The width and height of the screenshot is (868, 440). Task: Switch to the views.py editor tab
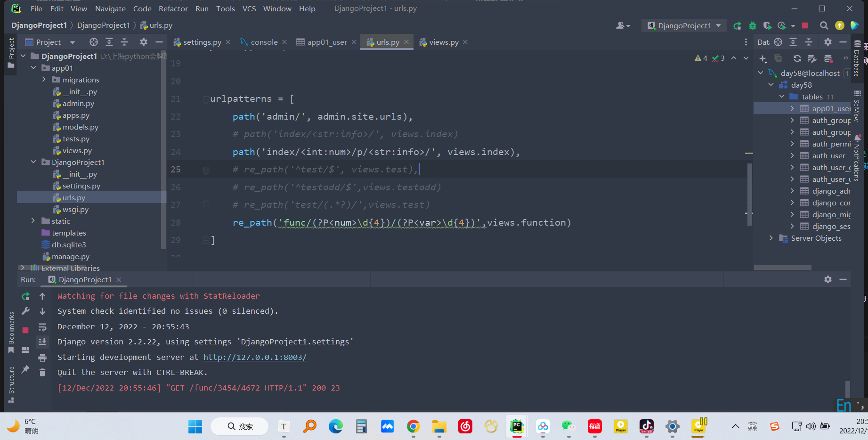click(x=443, y=42)
